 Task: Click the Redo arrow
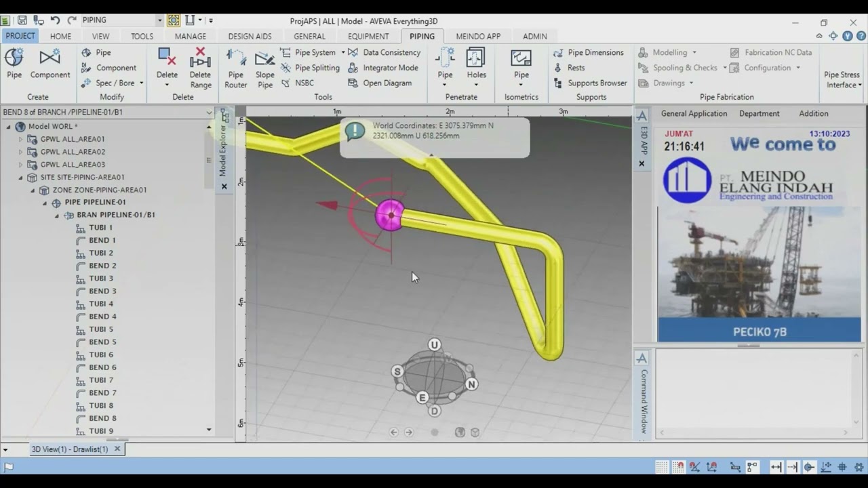[x=71, y=20]
